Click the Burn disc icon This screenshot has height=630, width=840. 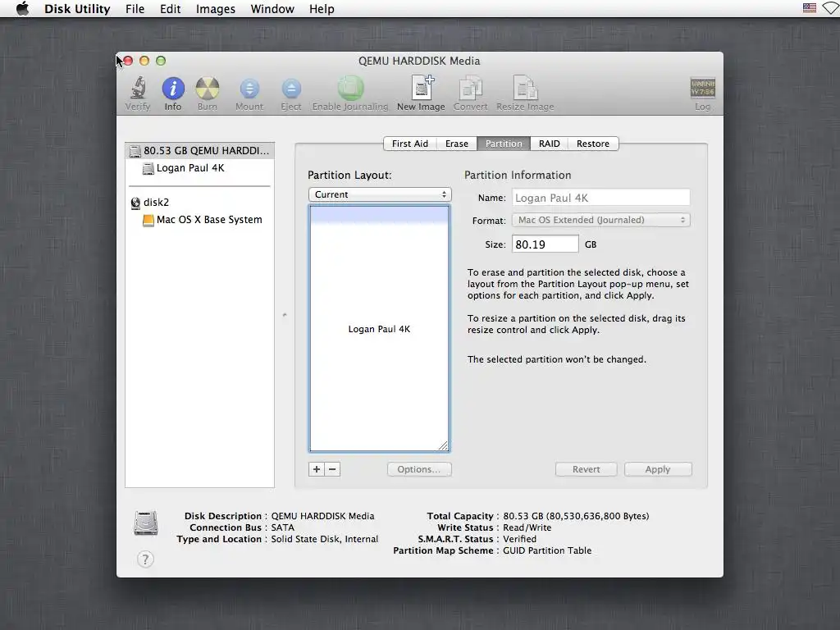[208, 89]
